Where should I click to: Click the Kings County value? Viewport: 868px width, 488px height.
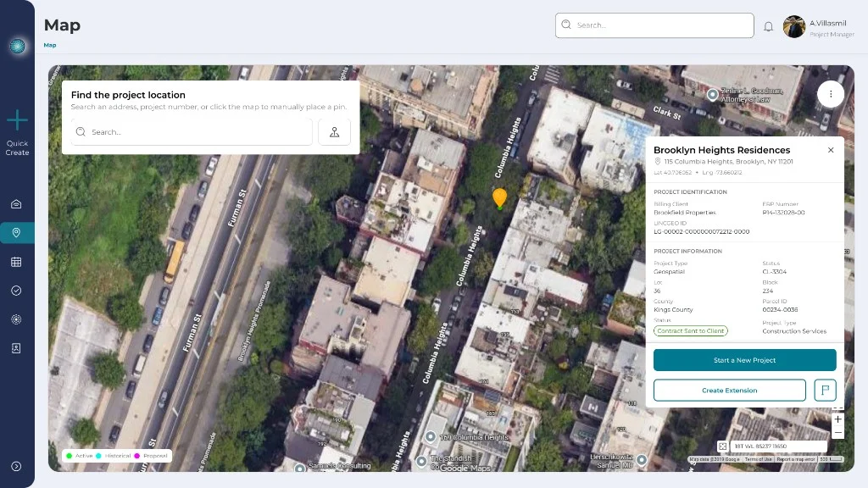673,310
